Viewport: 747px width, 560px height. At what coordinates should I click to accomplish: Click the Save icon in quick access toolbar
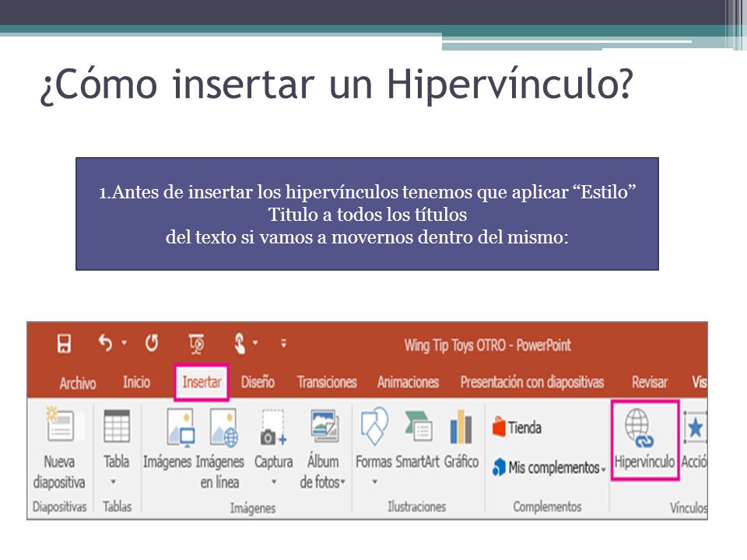pyautogui.click(x=65, y=343)
